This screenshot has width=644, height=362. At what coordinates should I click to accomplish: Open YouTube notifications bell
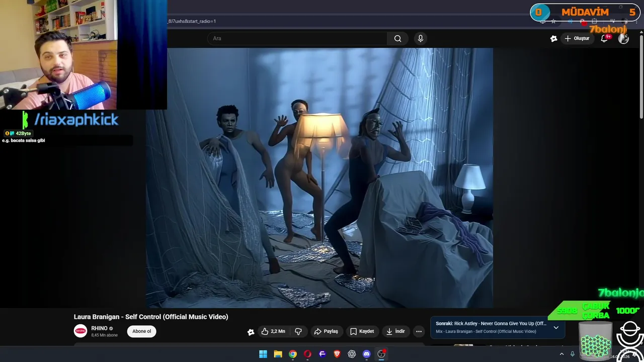click(x=605, y=39)
